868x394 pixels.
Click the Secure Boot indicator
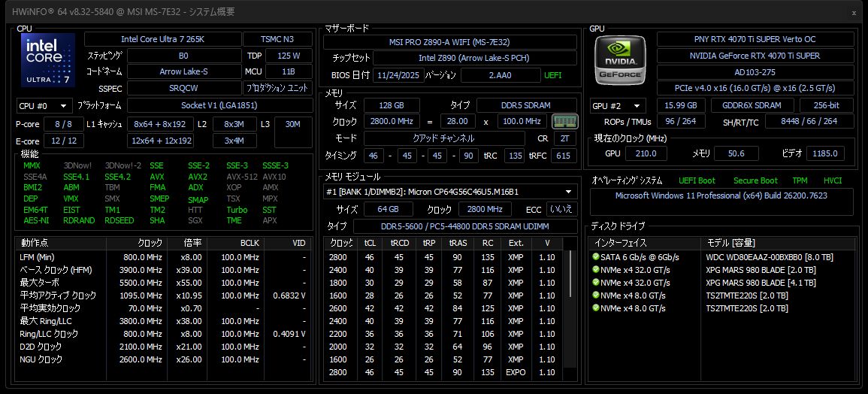[755, 180]
